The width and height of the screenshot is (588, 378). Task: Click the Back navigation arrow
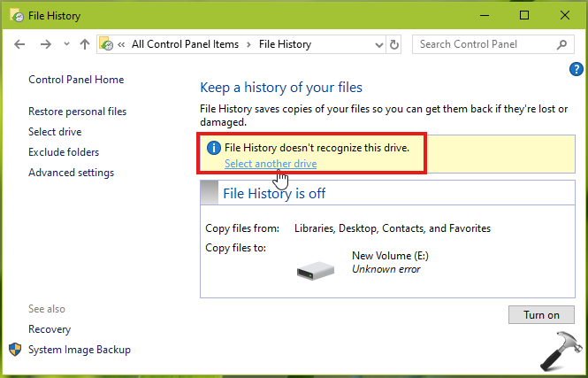coord(19,44)
